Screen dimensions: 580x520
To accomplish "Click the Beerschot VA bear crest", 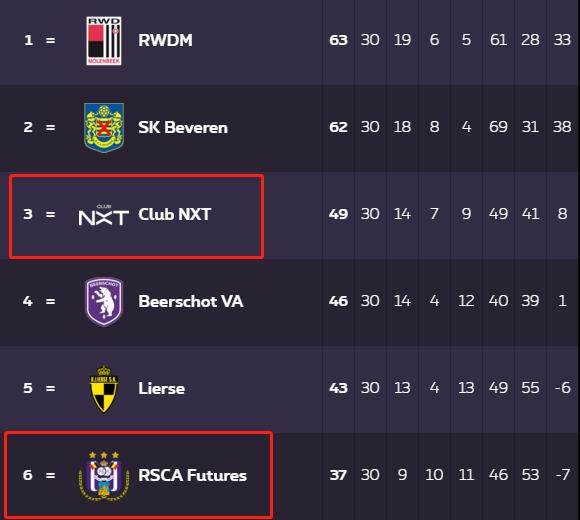I will point(104,302).
